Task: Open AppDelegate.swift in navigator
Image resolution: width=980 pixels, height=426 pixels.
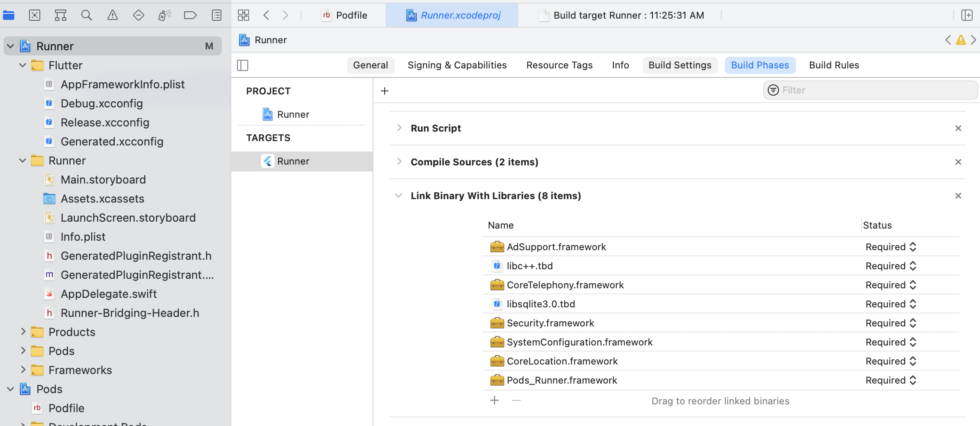Action: [108, 294]
